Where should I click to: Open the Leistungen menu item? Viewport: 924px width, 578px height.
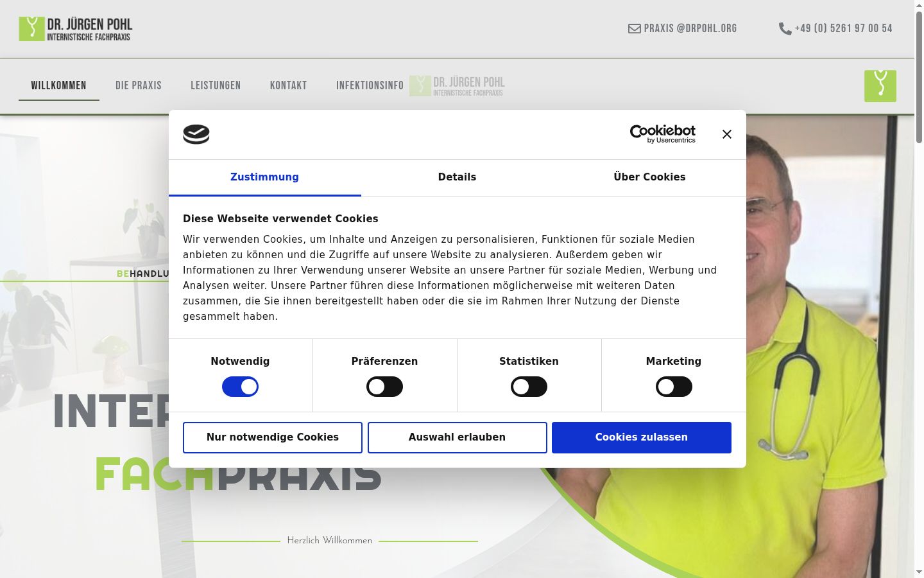(216, 85)
